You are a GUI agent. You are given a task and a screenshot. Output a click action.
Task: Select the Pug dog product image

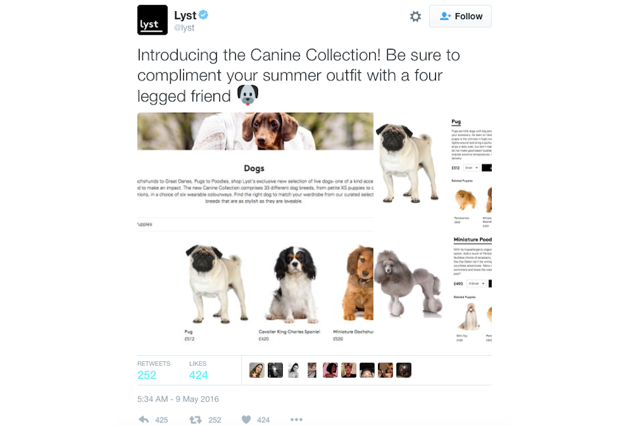(x=217, y=284)
